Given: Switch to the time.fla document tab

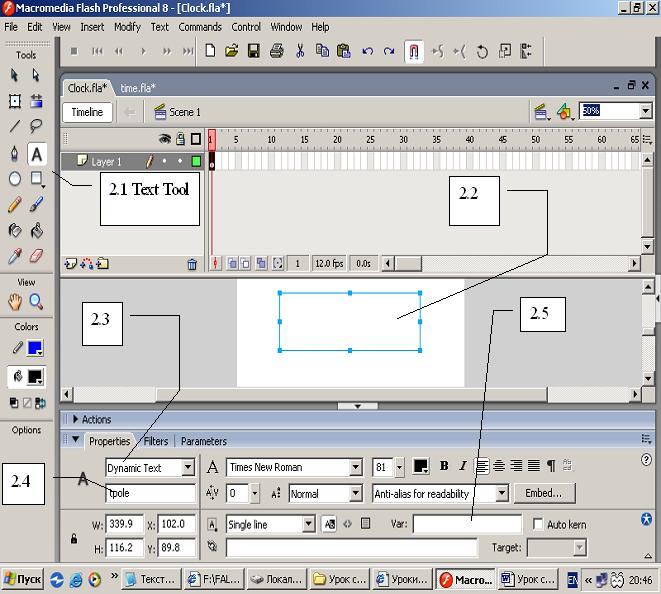Looking at the screenshot, I should tap(137, 88).
